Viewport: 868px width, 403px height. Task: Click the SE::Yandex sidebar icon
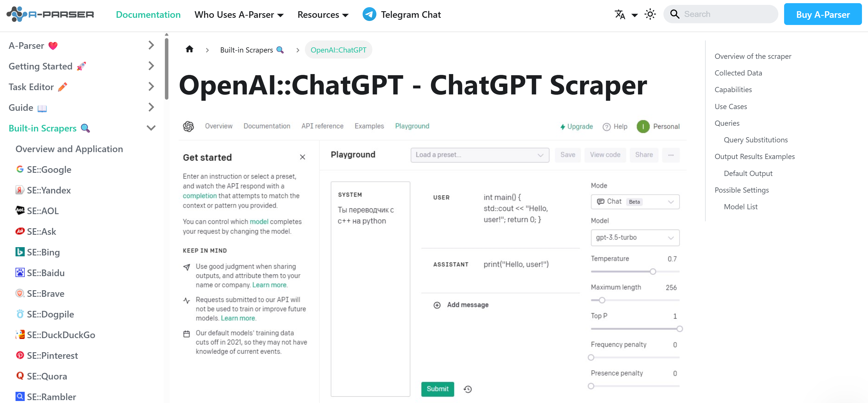(20, 190)
